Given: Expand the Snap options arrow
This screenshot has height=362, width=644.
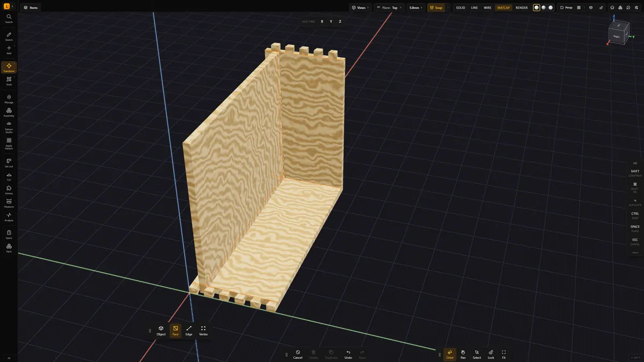Looking at the screenshot, I should point(448,8).
